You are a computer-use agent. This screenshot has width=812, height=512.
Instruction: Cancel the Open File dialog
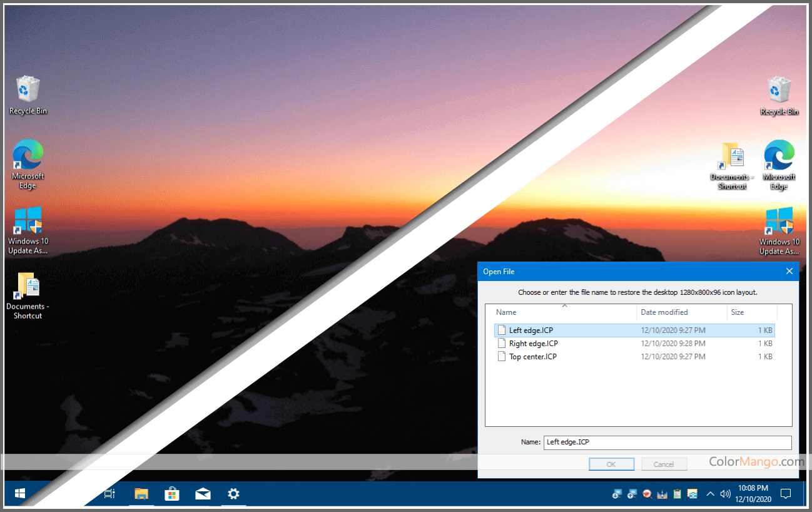pyautogui.click(x=663, y=464)
